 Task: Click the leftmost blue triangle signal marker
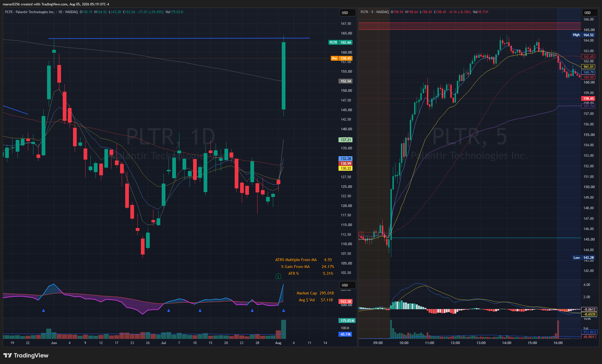tap(43, 310)
